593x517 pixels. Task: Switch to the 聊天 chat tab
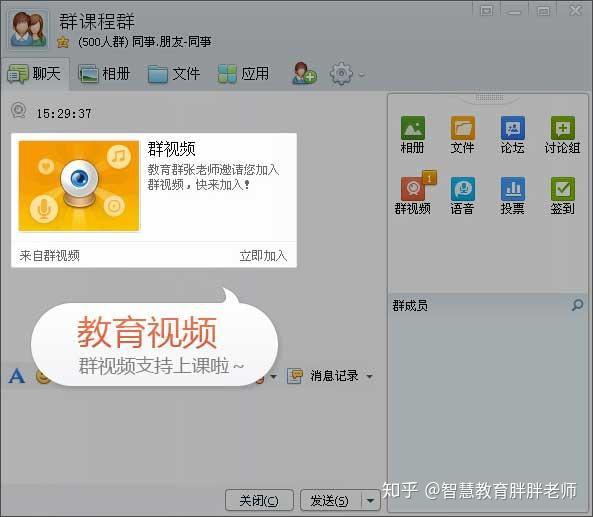click(x=35, y=73)
